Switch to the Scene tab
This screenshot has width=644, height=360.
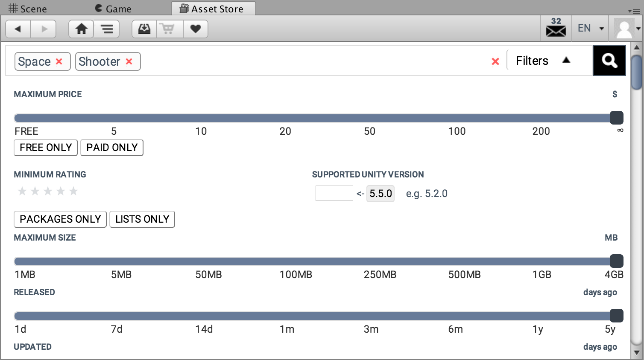point(28,9)
